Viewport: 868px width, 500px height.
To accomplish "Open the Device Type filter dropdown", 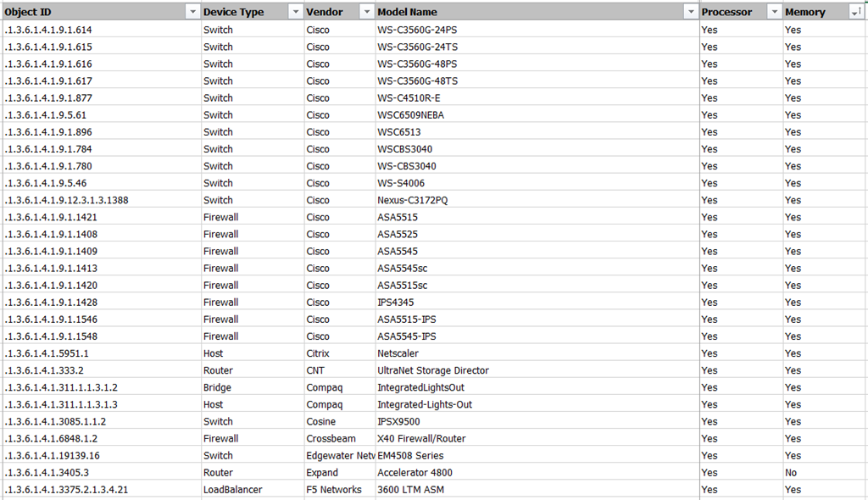I will (295, 12).
